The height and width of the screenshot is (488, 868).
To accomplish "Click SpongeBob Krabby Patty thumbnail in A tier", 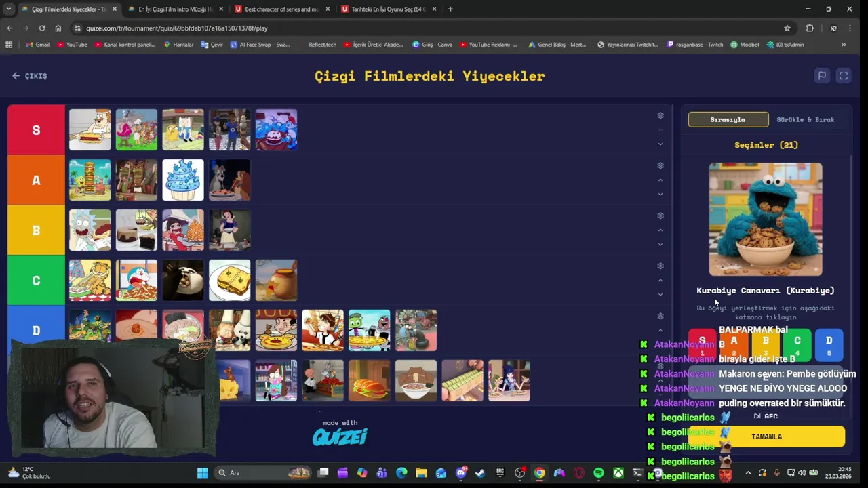I will [90, 180].
